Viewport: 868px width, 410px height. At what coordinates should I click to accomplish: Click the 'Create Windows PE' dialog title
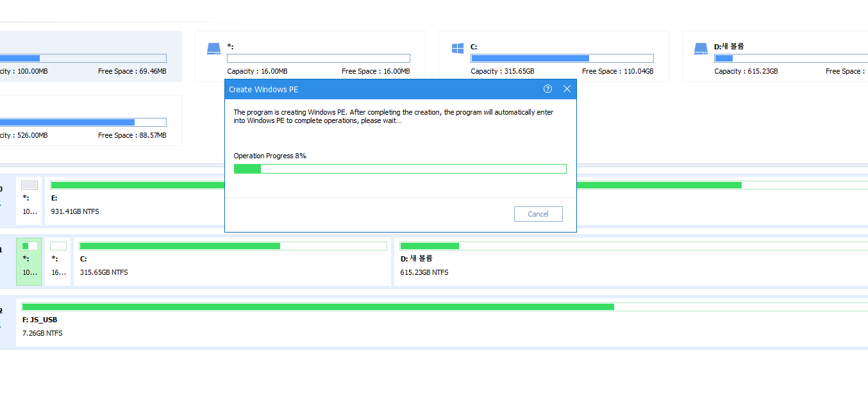[263, 89]
